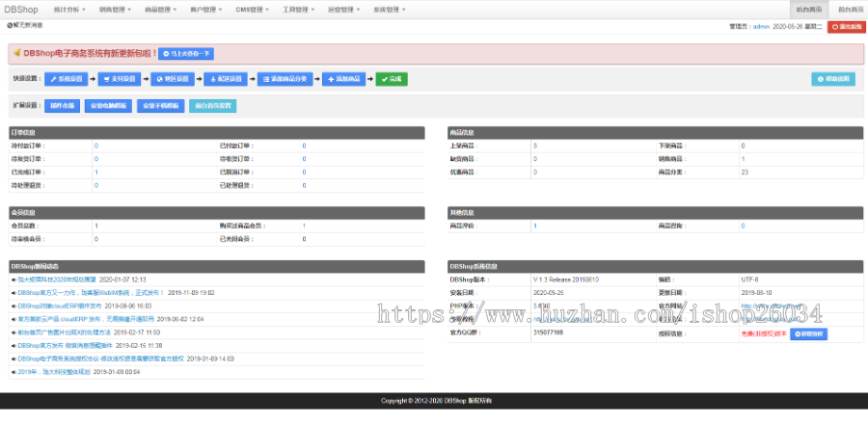Click speaker icon beside 2019-01-09 news
This screenshot has width=868, height=426.
(x=14, y=359)
